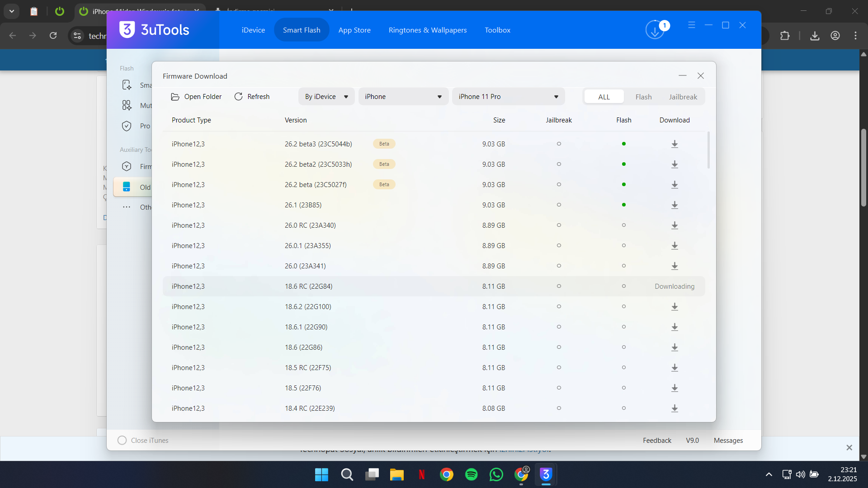
Task: Toggle the Close iTunes radio option
Action: pos(122,440)
